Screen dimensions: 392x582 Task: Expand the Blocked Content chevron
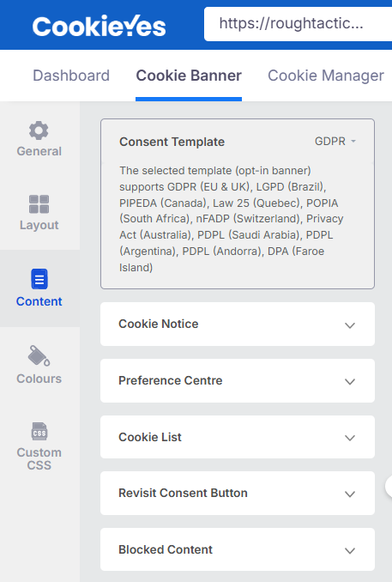[350, 551]
